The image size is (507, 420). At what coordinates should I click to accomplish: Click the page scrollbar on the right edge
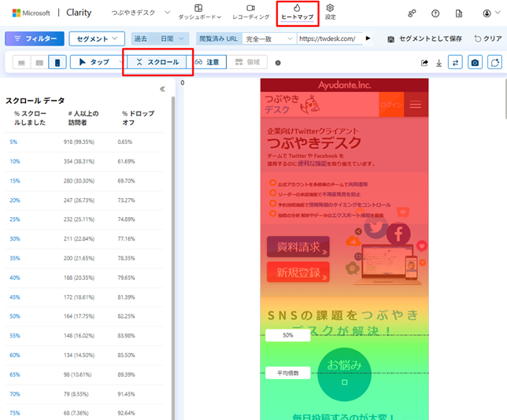(505, 100)
